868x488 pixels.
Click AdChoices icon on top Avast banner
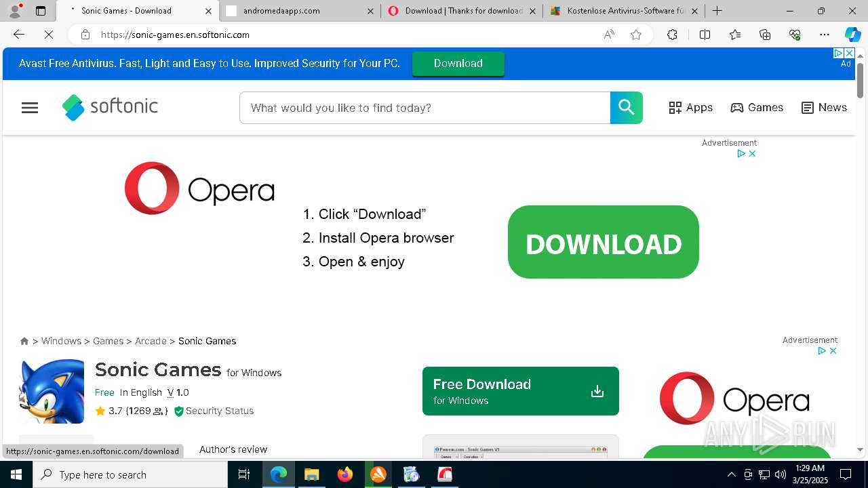[838, 53]
